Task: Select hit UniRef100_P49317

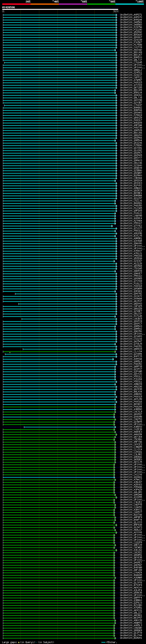Action: click(x=131, y=120)
